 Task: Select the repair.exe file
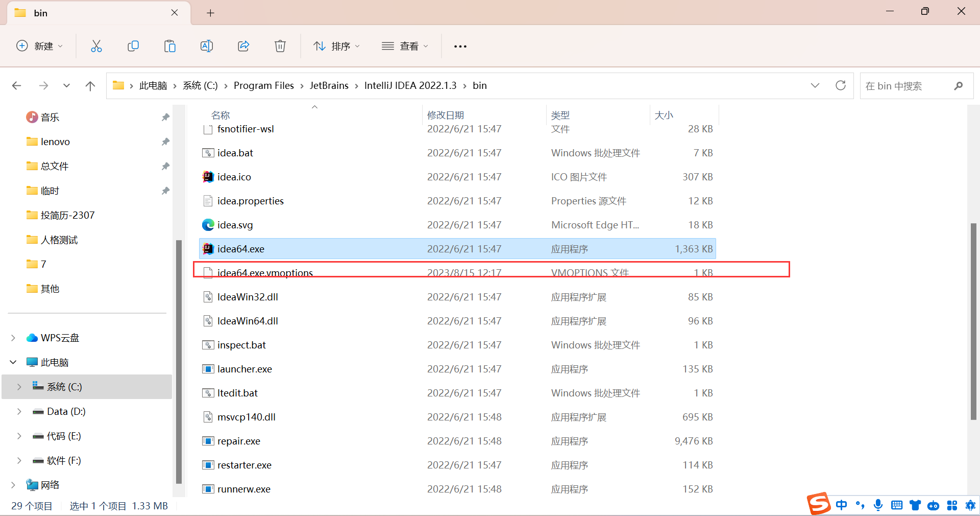pyautogui.click(x=457, y=441)
